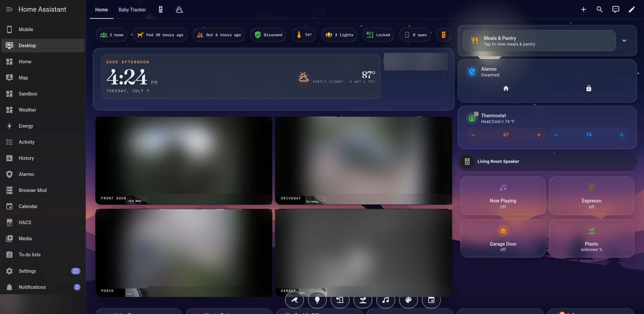The image size is (644, 314).
Task: Open Sandbox from the sidebar
Action: pos(43,94)
